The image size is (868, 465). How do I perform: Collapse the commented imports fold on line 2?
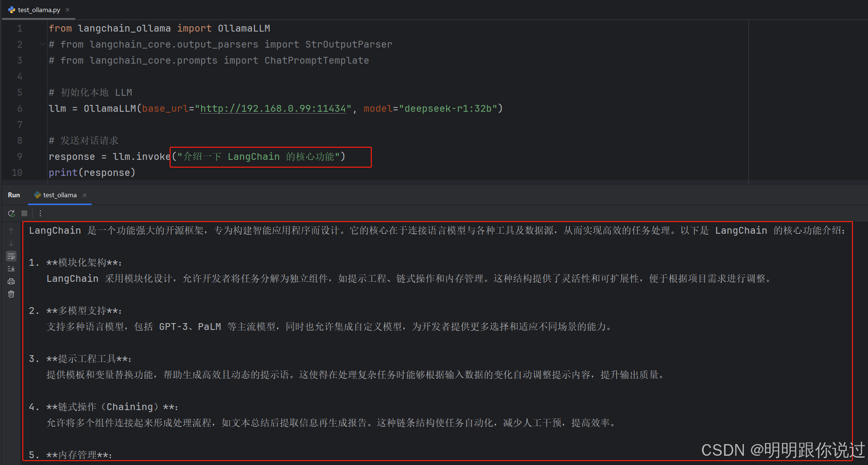(x=43, y=44)
